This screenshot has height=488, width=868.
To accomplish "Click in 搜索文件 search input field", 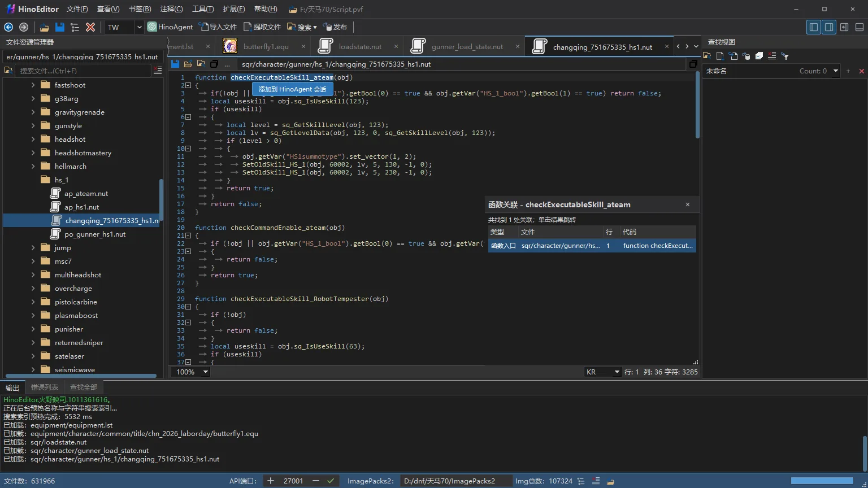I will pos(84,71).
